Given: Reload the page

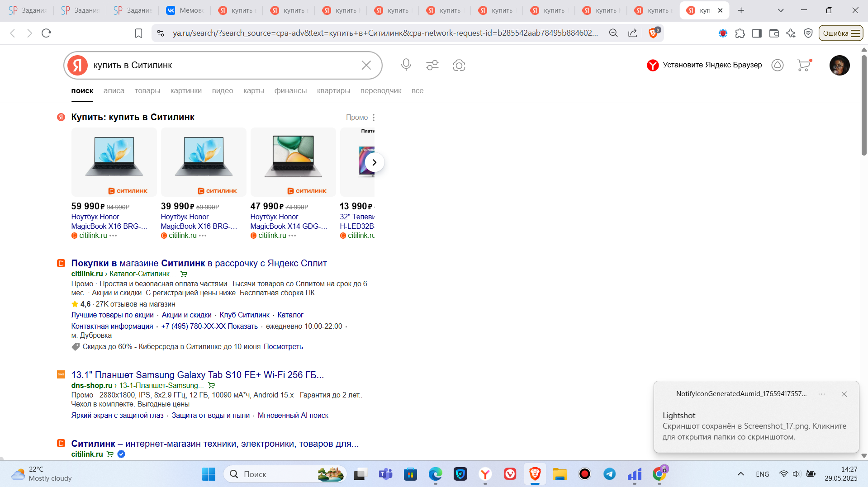Looking at the screenshot, I should (x=46, y=33).
